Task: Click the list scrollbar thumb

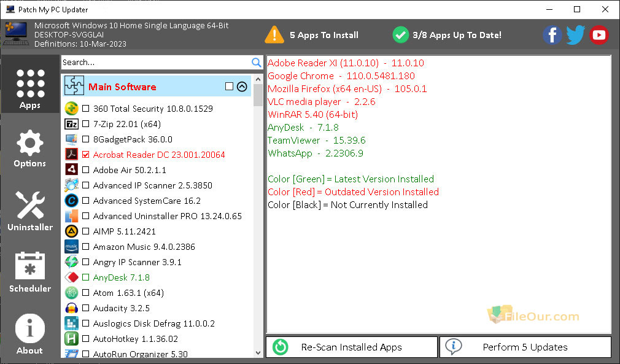Action: (x=258, y=95)
